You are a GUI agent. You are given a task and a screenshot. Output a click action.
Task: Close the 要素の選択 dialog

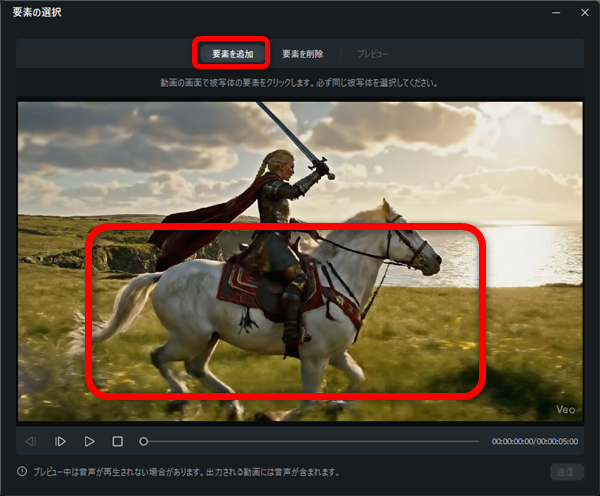tap(584, 14)
